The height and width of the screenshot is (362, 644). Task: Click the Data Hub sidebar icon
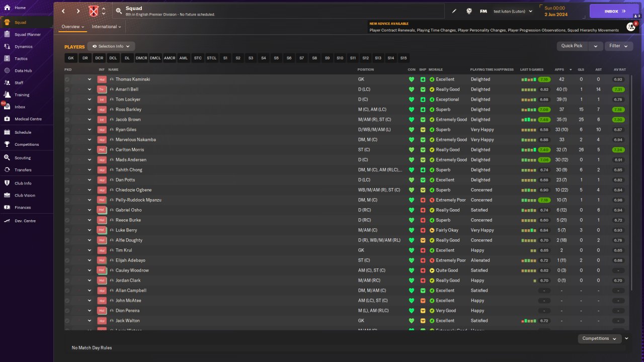coord(7,71)
